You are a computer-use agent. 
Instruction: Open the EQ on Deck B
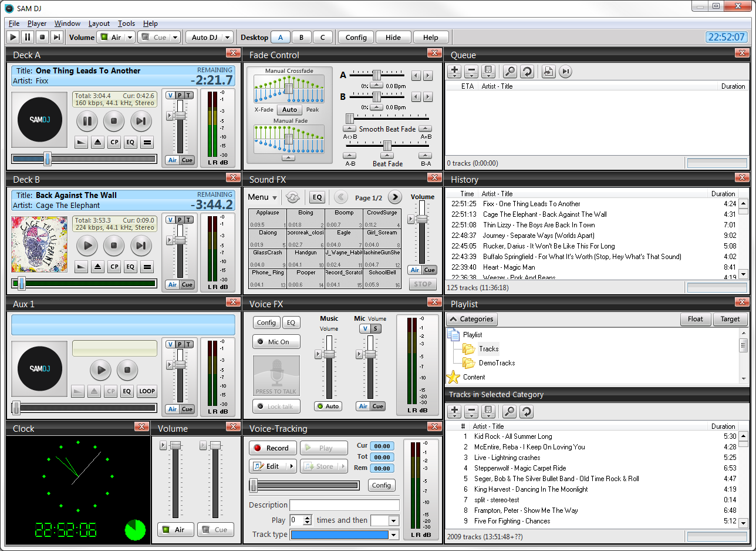(130, 267)
